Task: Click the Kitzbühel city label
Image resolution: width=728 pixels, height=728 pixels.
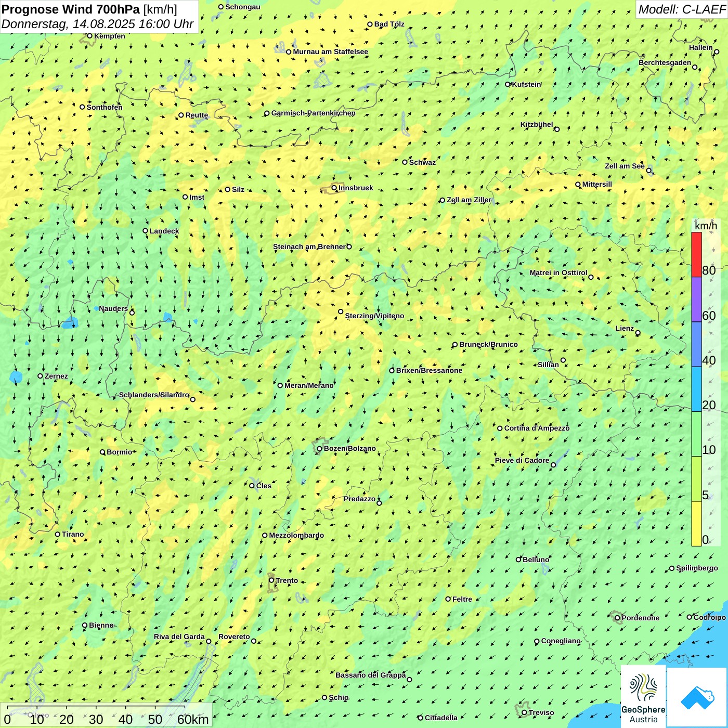Action: tap(537, 124)
